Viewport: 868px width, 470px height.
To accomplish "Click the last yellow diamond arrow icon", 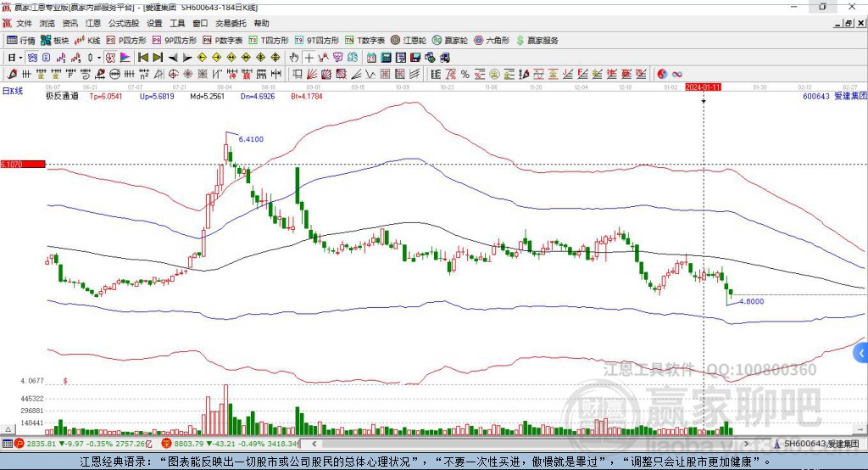I will [275, 58].
